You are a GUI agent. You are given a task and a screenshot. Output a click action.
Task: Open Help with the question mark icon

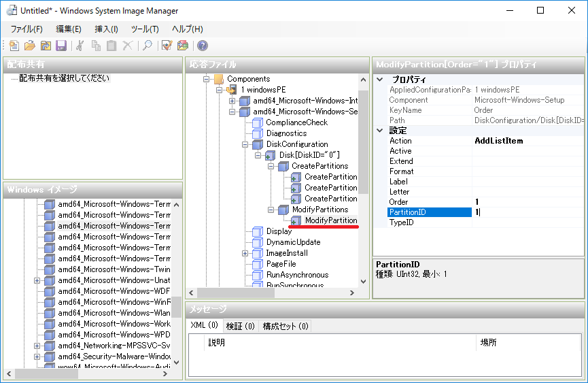(x=203, y=46)
